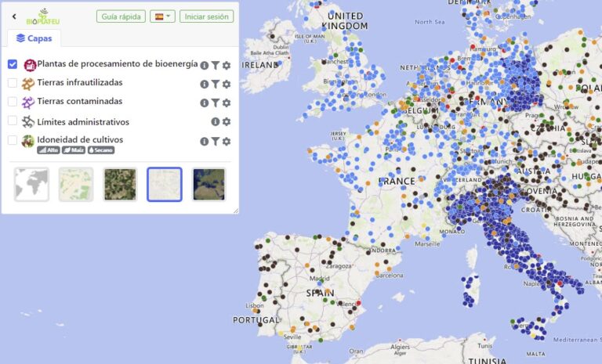The image size is (602, 364).
Task: Show info for Tierras infrautilizadas
Action: [205, 84]
